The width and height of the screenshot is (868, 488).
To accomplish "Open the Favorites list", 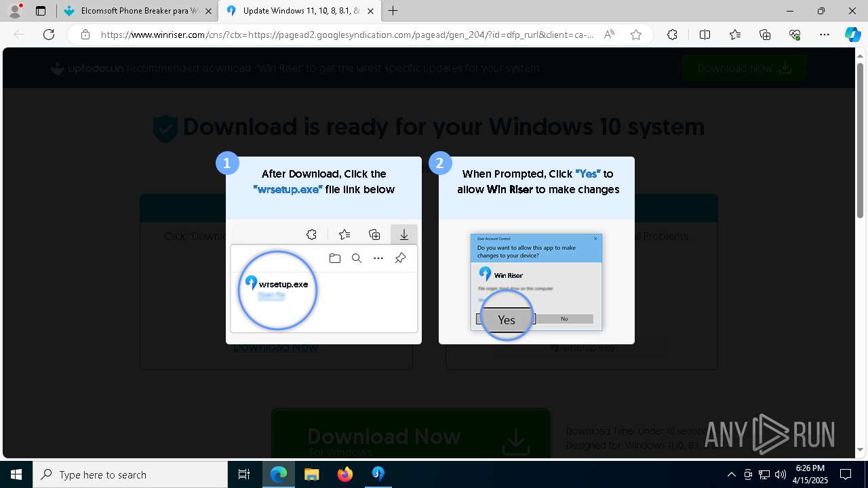I will pyautogui.click(x=735, y=35).
